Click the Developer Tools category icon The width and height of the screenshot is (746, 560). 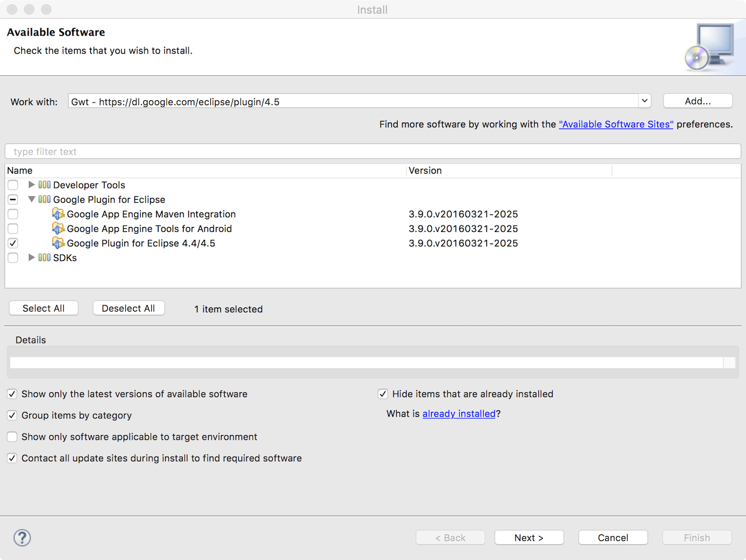pyautogui.click(x=45, y=185)
